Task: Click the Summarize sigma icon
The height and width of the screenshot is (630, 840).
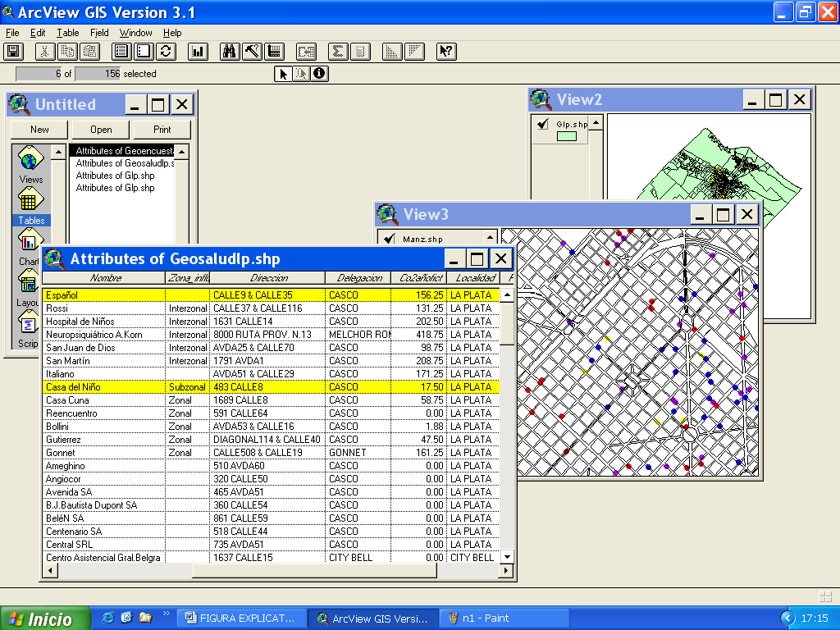Action: (338, 52)
